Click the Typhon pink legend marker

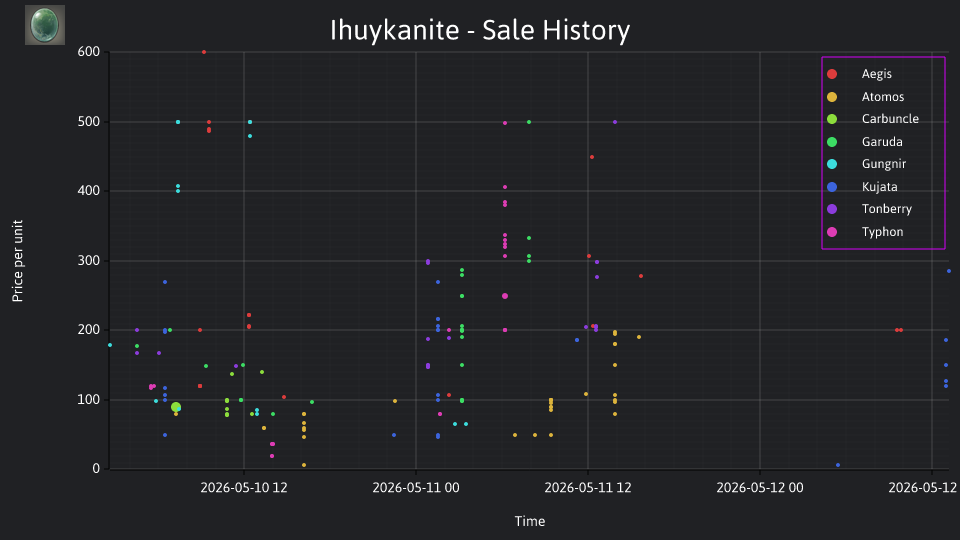coord(832,232)
